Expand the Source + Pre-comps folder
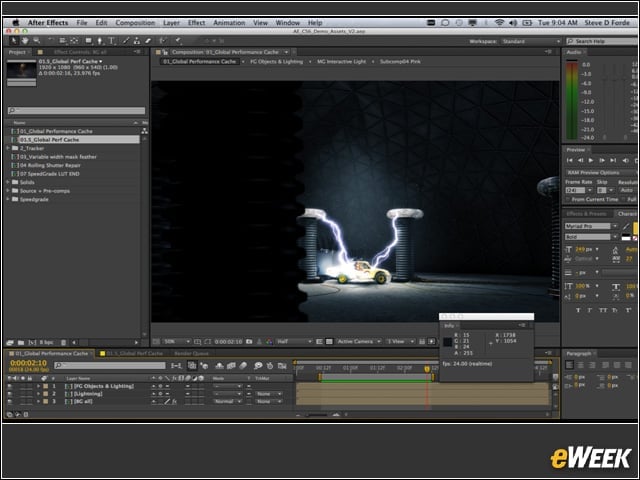This screenshot has width=640, height=480. [8, 191]
